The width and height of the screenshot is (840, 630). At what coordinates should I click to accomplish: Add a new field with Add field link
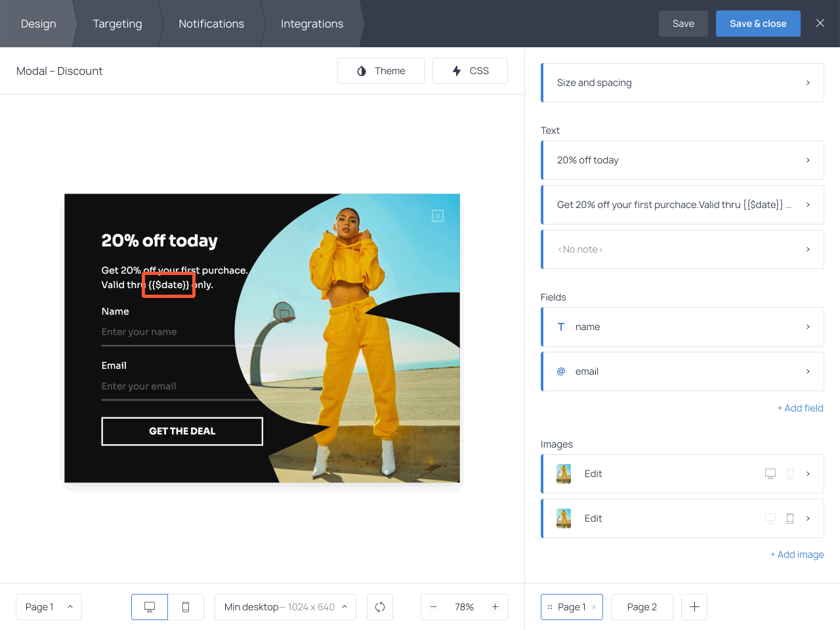point(800,408)
